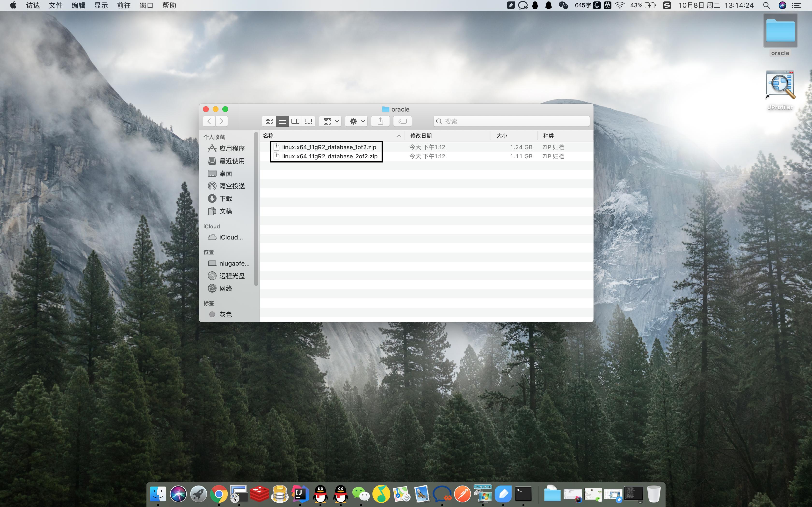The height and width of the screenshot is (507, 812).
Task: Open the 前往 menu in menu bar
Action: tap(124, 5)
